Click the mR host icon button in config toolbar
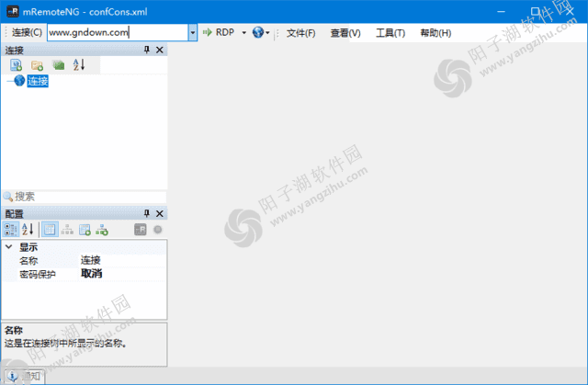This screenshot has height=385, width=588. point(141,230)
